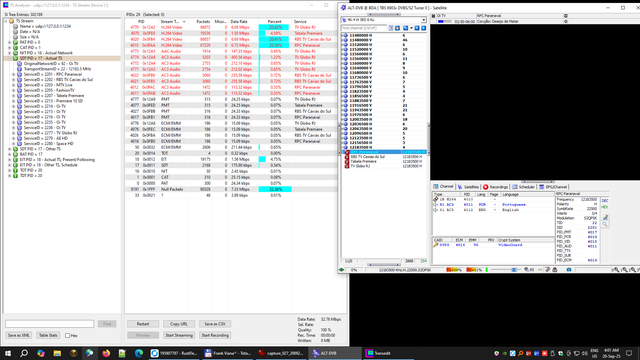Expand the EIT PID = 18 Other TS Schedule node
The width and height of the screenshot is (640, 360).
[10, 165]
